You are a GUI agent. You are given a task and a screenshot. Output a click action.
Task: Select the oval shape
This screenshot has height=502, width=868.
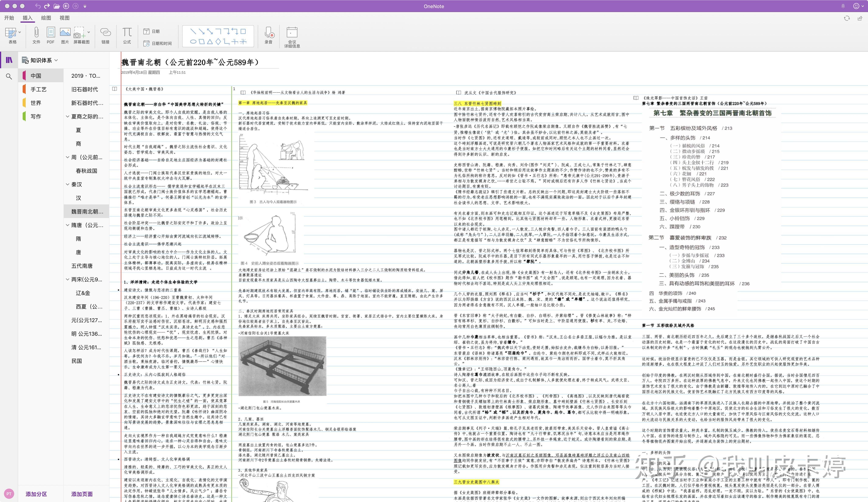point(193,42)
